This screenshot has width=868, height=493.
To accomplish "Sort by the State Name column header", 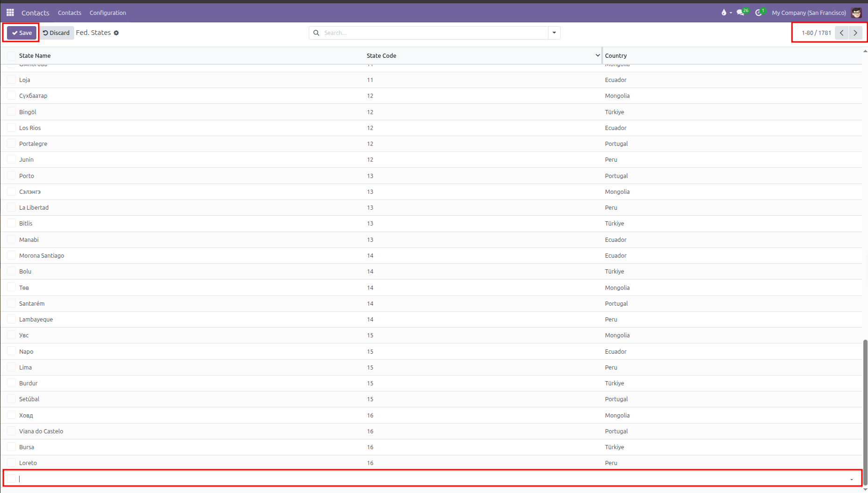I will click(x=35, y=55).
